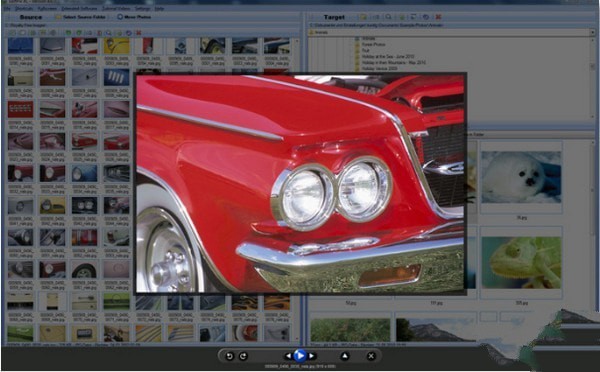Rotate the previewed photo counterclockwise
Viewport: 600px width, 372px height.
click(229, 356)
